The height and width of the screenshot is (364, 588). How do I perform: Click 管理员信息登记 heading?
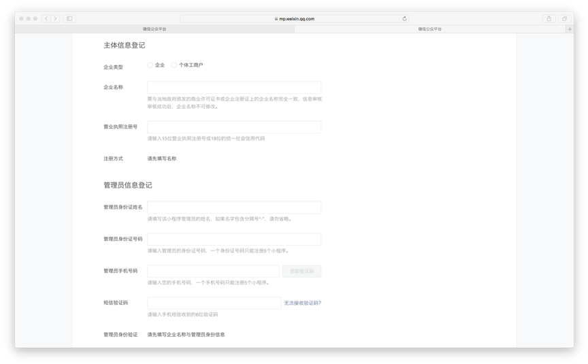pos(128,185)
